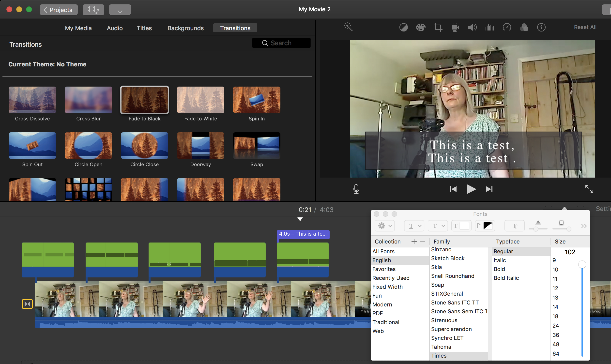Screen dimensions: 611x364
Task: Select the cropping tool icon
Action: click(x=438, y=27)
